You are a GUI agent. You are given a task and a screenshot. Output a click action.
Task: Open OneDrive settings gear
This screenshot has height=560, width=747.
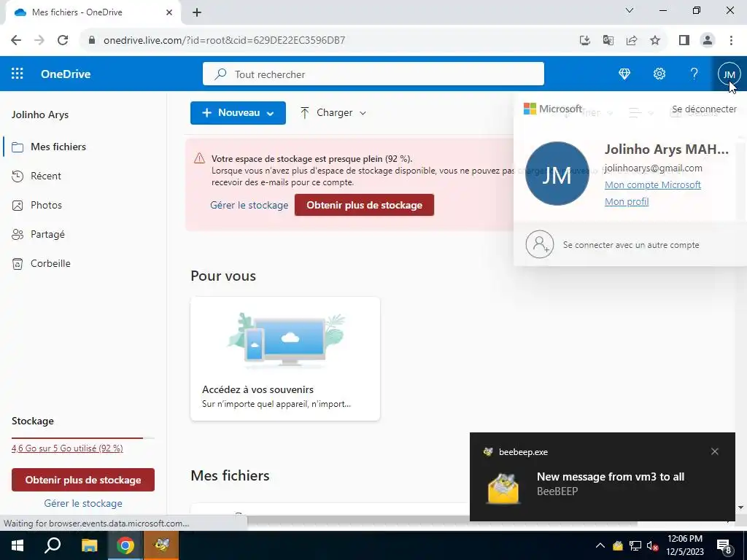tap(659, 74)
